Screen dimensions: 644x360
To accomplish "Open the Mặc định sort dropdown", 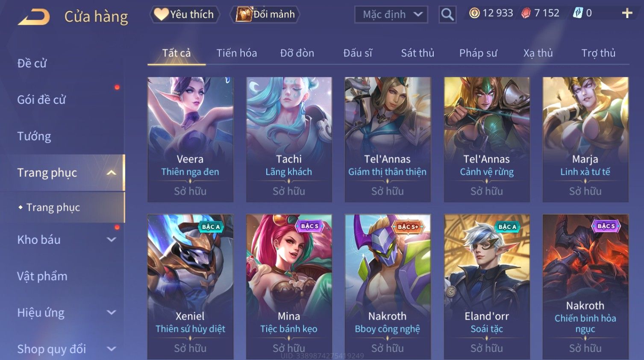I will coord(391,15).
